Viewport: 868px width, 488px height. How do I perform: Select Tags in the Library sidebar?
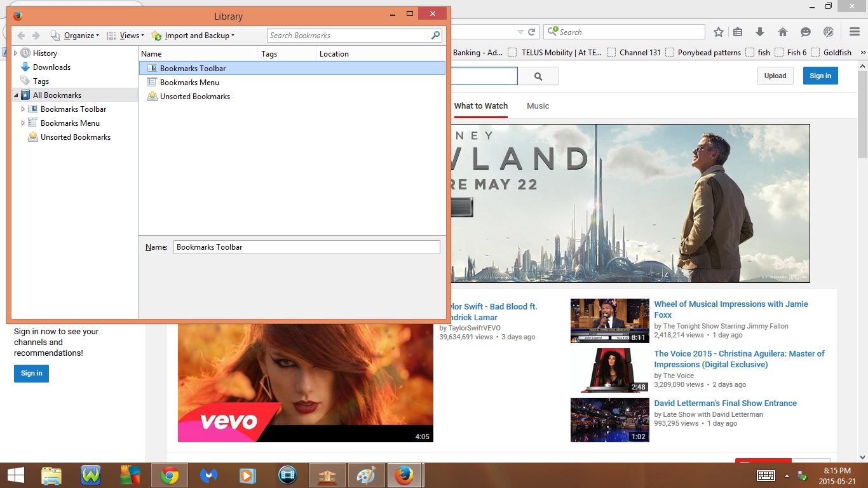click(41, 81)
